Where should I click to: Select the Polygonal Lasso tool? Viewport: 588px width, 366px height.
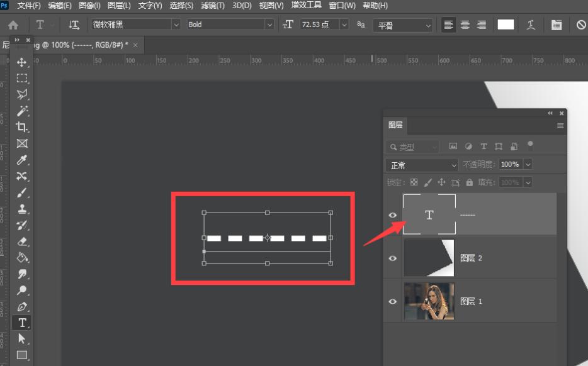22,94
